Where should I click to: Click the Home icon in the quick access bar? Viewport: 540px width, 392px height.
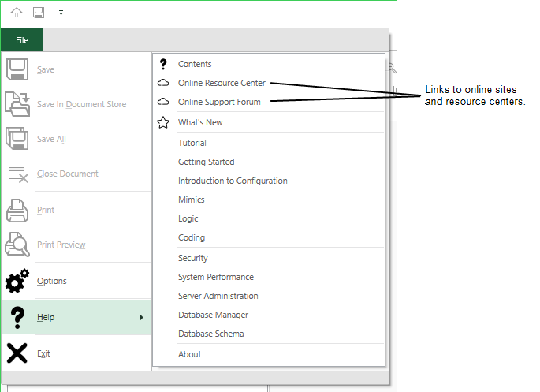[x=17, y=13]
